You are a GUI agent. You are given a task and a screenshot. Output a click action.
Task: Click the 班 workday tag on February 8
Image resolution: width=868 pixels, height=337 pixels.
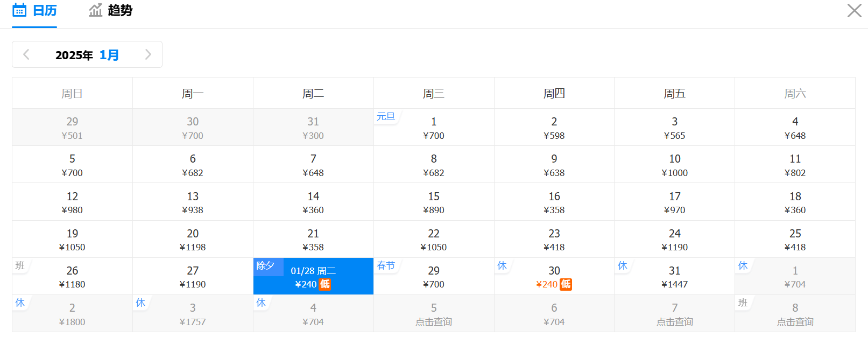tap(743, 303)
